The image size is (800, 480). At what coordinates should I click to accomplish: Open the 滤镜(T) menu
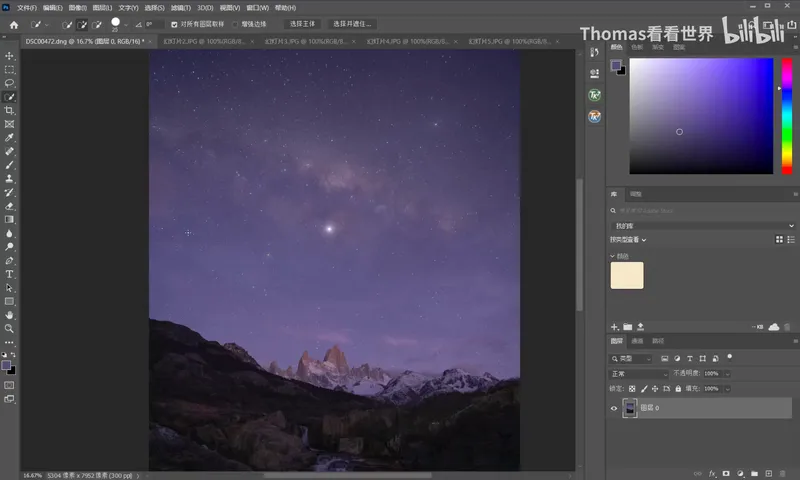coord(181,8)
